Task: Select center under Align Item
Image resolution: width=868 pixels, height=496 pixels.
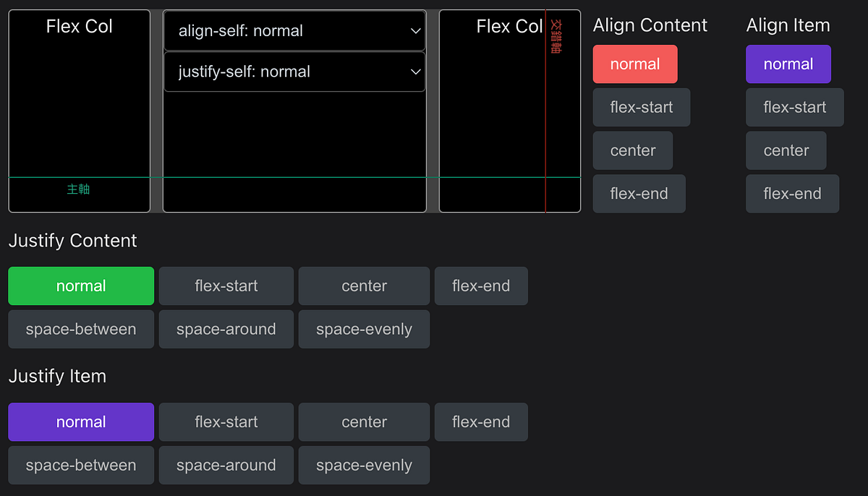Action: point(786,150)
